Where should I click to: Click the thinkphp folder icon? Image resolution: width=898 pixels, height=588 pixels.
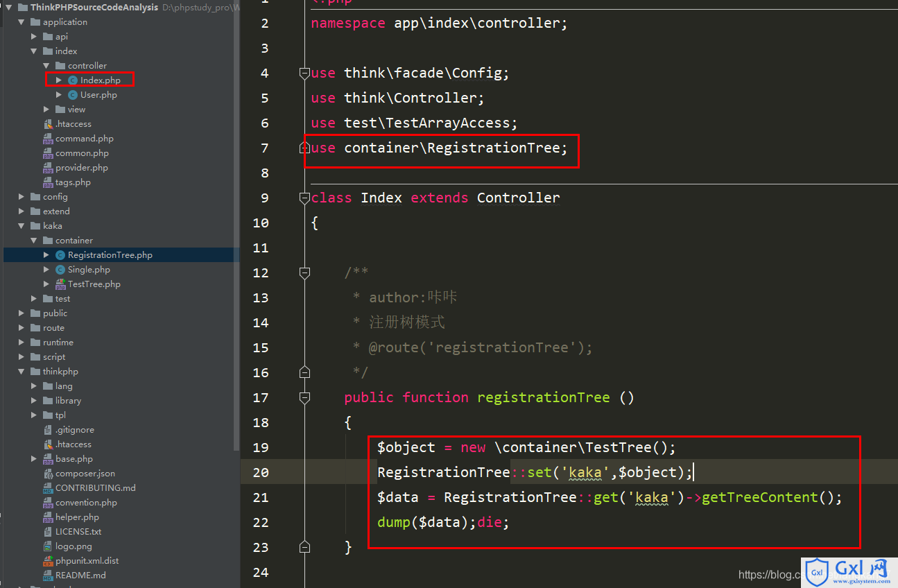pyautogui.click(x=35, y=372)
